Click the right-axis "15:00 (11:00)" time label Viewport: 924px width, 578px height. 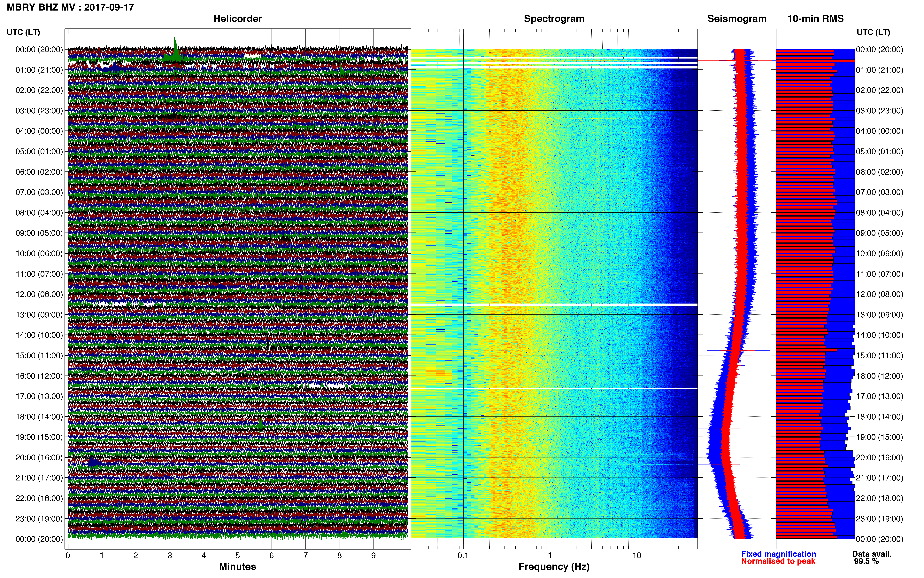coord(879,355)
